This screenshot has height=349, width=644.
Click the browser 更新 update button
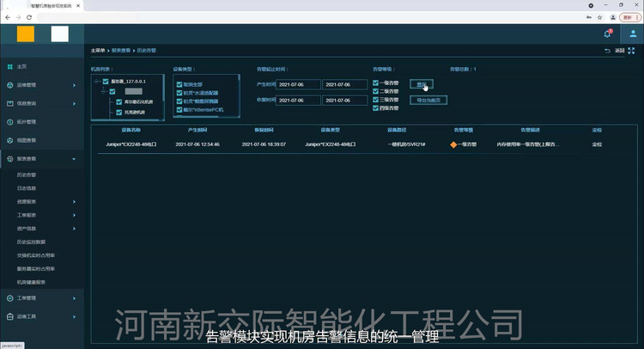click(630, 17)
